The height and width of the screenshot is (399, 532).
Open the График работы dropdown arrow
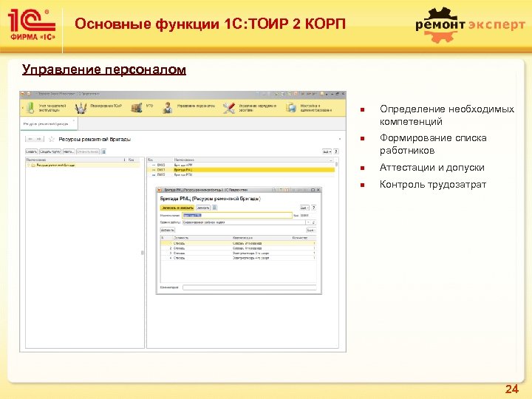coord(308,222)
